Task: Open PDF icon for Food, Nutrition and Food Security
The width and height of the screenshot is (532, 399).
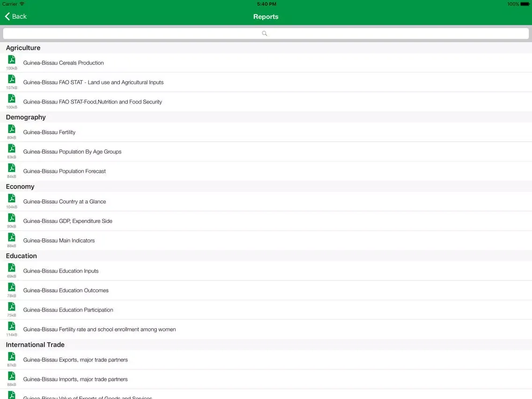Action: click(12, 98)
